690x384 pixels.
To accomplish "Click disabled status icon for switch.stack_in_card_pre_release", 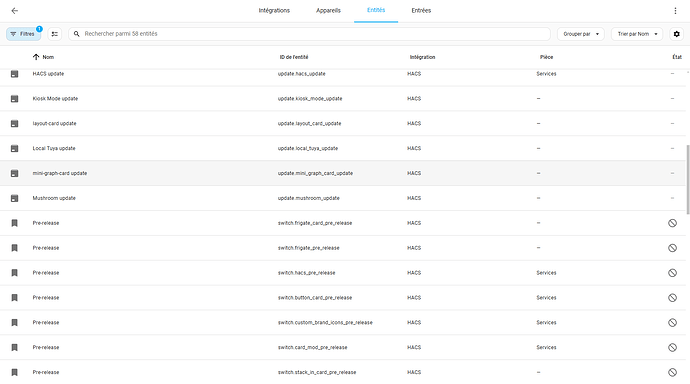I will (672, 372).
